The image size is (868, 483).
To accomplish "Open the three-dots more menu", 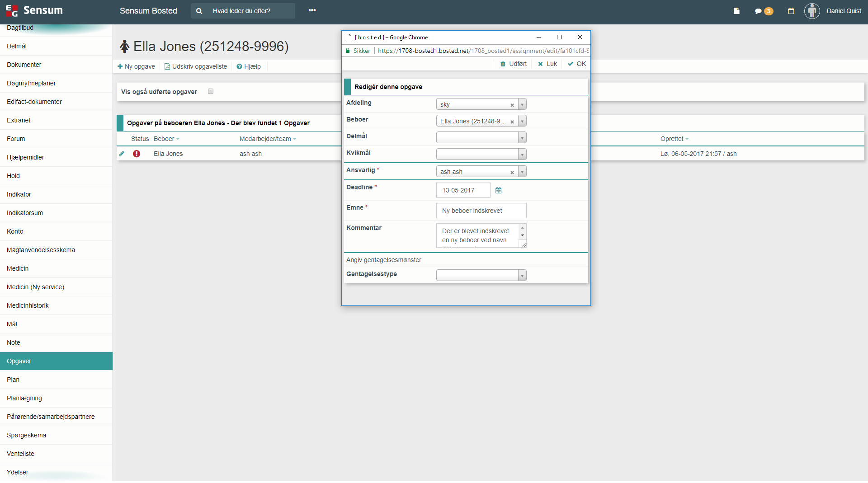I will 312,10.
